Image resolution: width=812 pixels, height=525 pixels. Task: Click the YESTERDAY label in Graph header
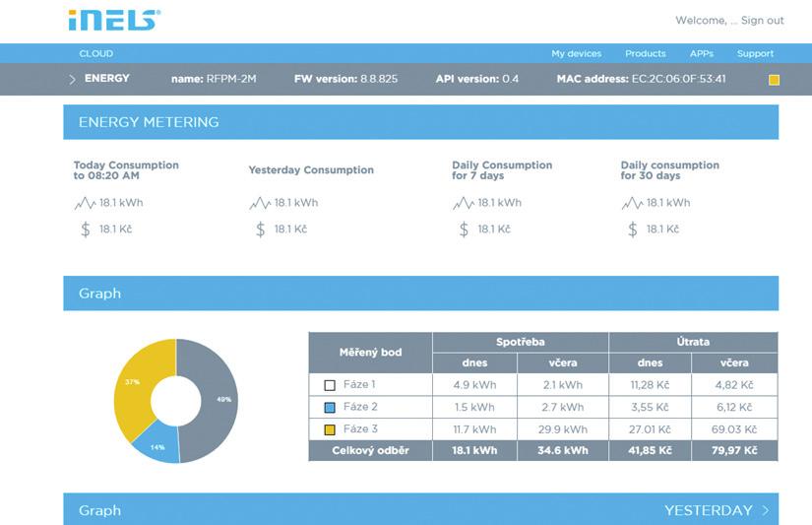(x=708, y=510)
